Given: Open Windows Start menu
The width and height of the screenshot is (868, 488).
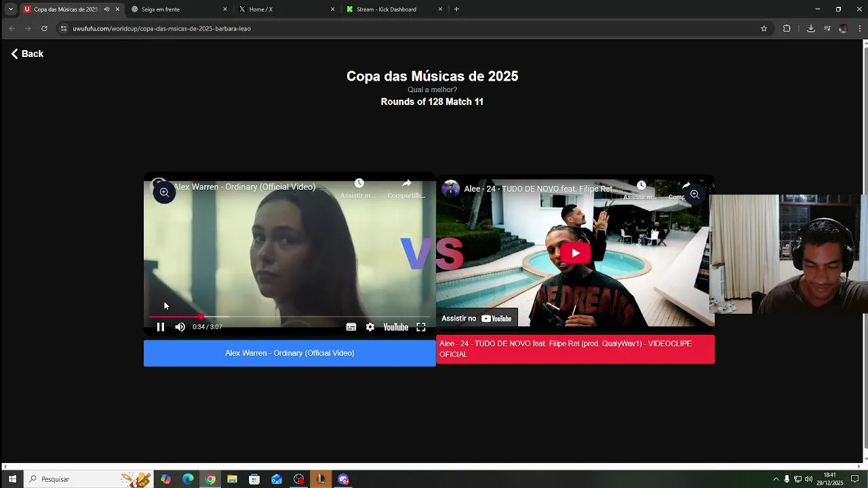Looking at the screenshot, I should [12, 479].
